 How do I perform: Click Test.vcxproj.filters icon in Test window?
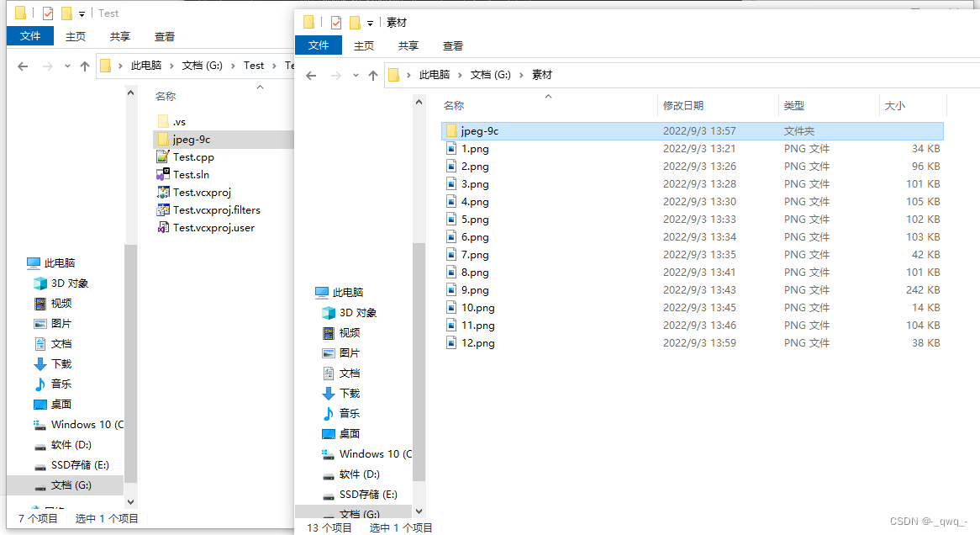pyautogui.click(x=162, y=209)
